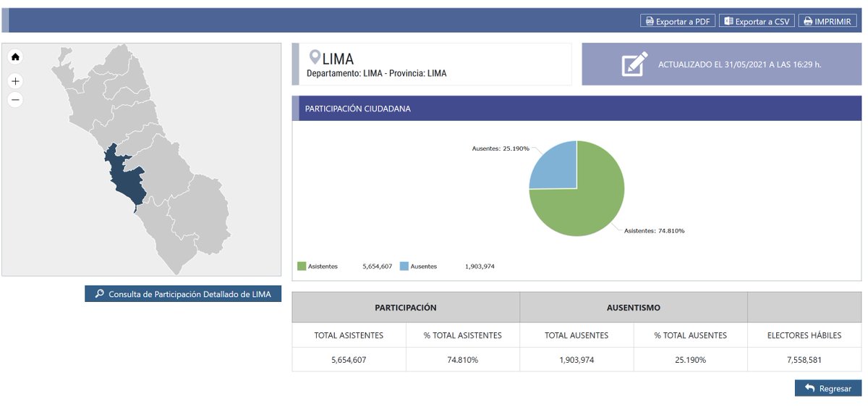Select the TOTAL AUSENTES column label
Screen dimensions: 868x407
[x=576, y=335]
